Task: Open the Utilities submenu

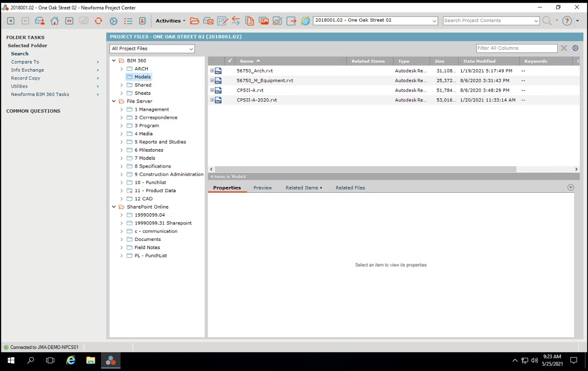Action: (55, 86)
